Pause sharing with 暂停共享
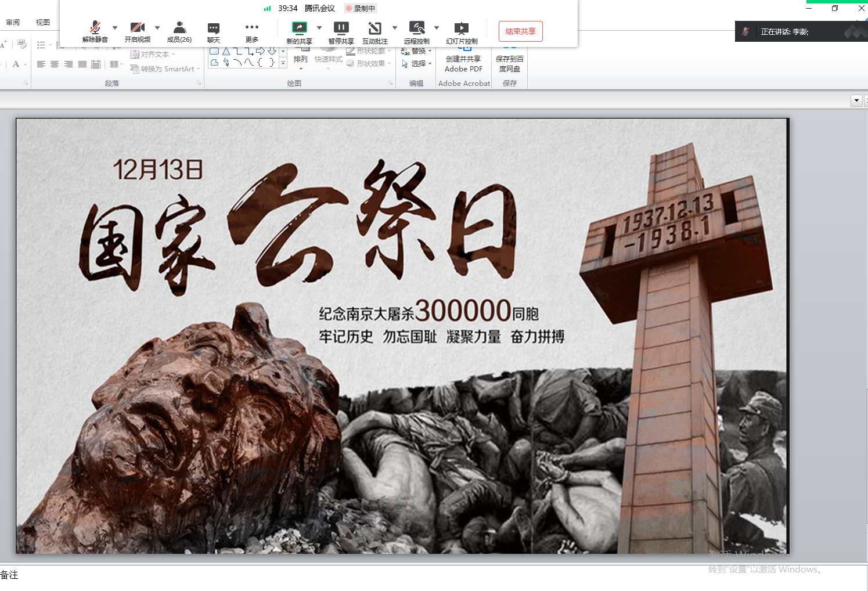 point(341,32)
